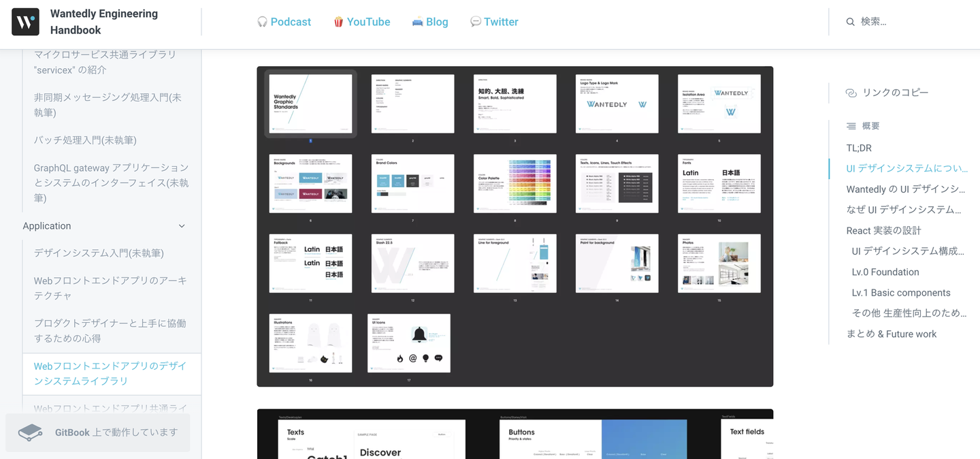Jump to その他 生産性向上のため… subsection
This screenshot has width=980, height=459.
[909, 313]
